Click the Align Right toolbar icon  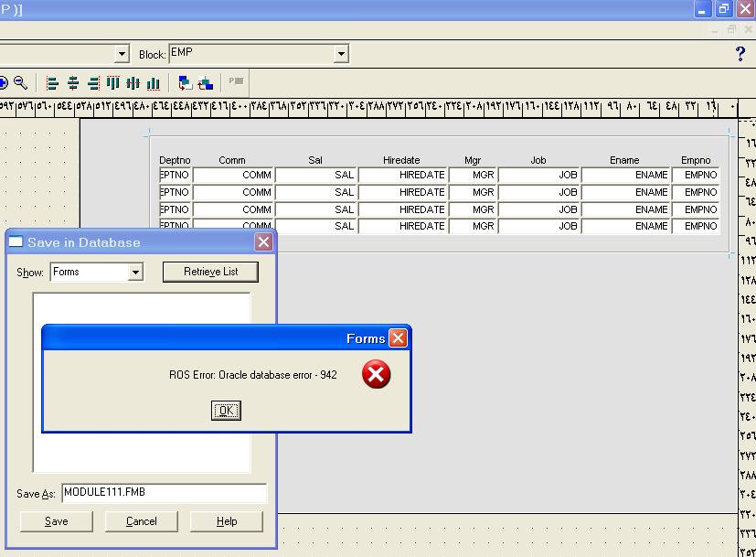pyautogui.click(x=93, y=83)
